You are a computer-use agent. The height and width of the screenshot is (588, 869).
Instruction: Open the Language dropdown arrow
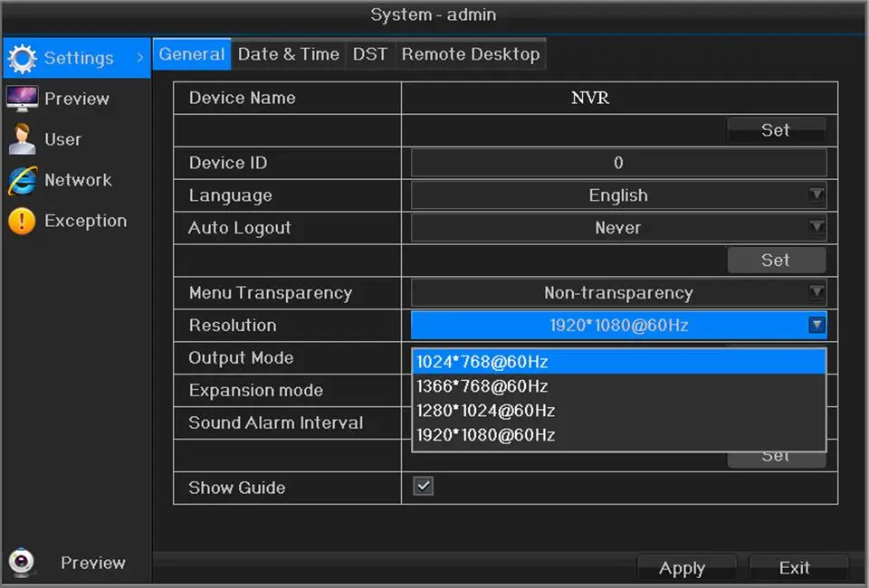(816, 194)
